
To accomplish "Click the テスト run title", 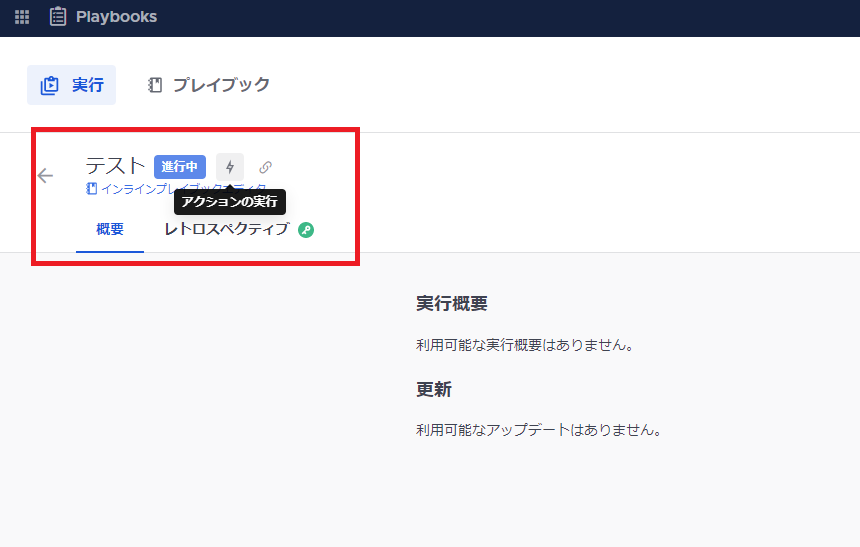I will (115, 166).
